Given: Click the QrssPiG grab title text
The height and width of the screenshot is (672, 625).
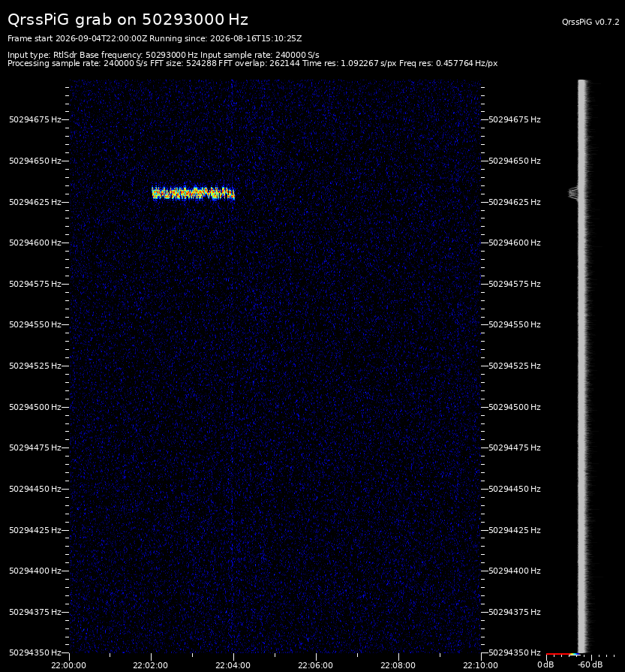Looking at the screenshot, I should 128,20.
